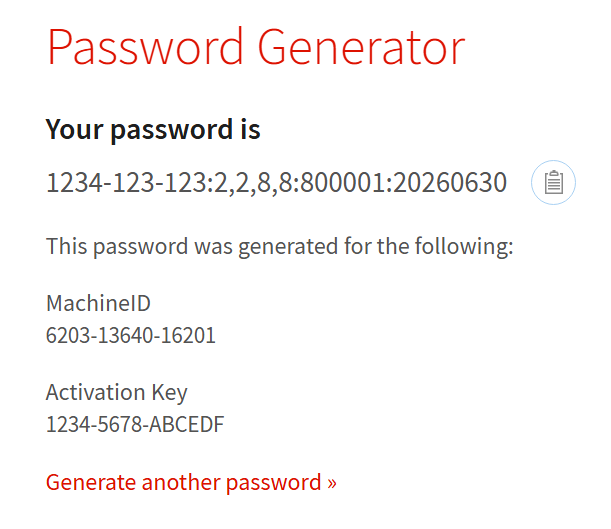Click the 2,2,8,8 segment of the password
611x529 pixels.
coord(253,183)
